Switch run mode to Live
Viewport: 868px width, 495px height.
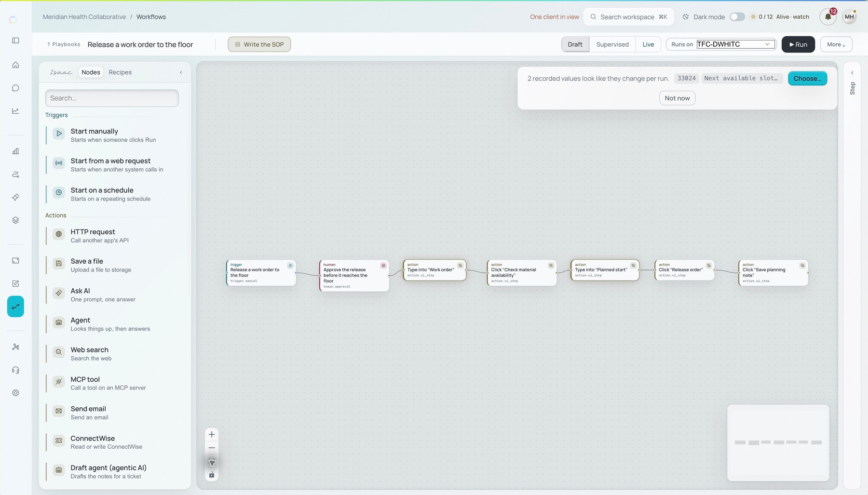coord(648,44)
